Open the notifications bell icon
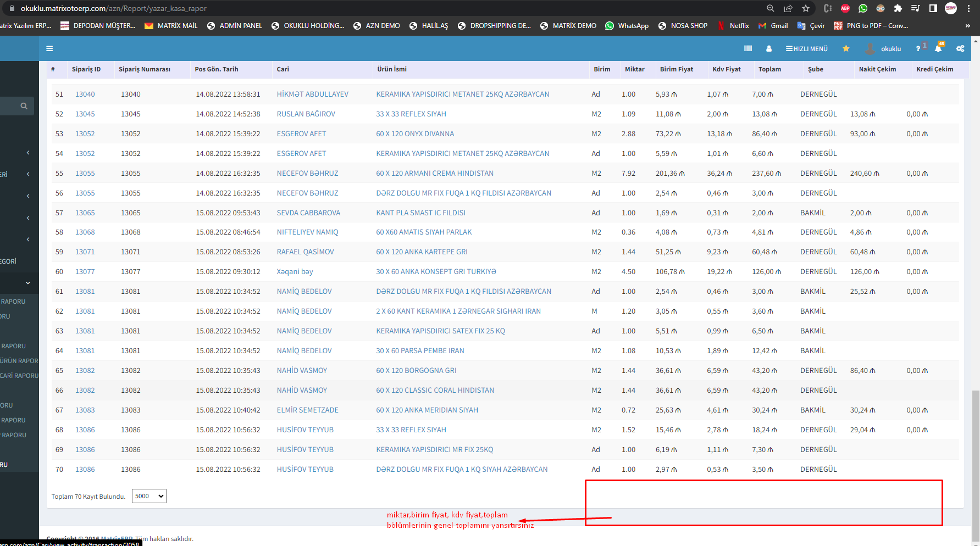Viewport: 980px width, 546px height. click(x=938, y=49)
